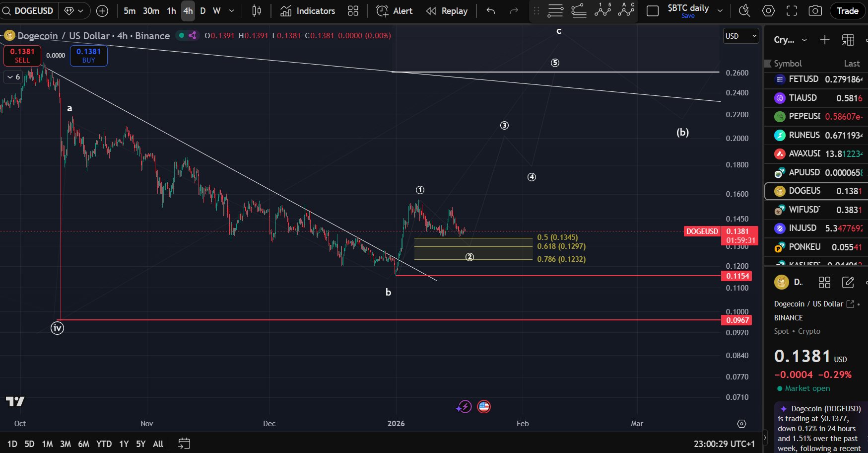
Task: Select INJUSD in the watchlist
Action: (816, 228)
